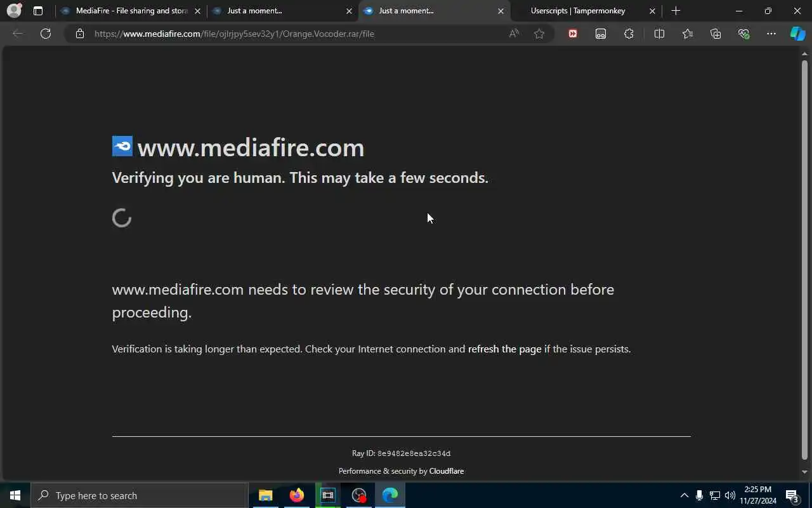Screen dimensions: 812x508
Task: Open the volume tray icon
Action: pos(730,495)
